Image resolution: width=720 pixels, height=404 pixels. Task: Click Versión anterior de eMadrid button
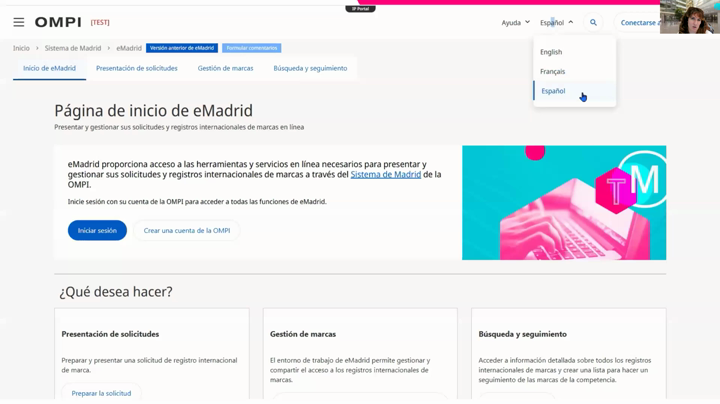tap(182, 48)
